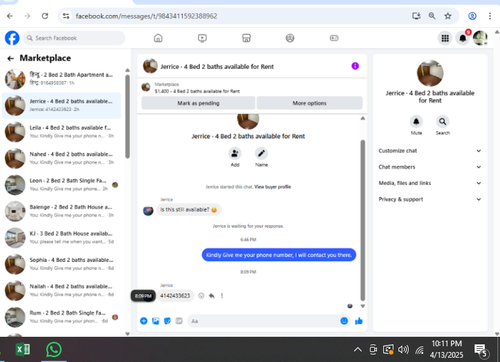Open WhatsApp from the taskbar
This screenshot has width=500, height=362.
(x=54, y=350)
